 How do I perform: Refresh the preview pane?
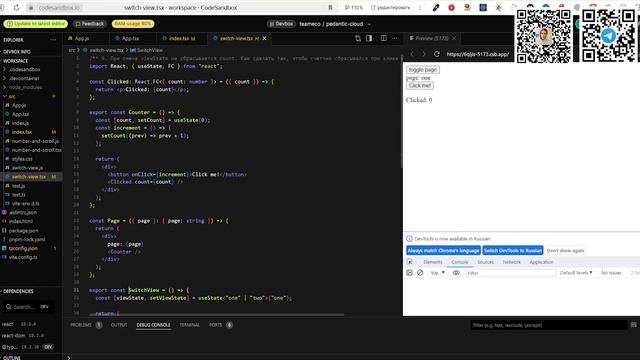pos(437,54)
